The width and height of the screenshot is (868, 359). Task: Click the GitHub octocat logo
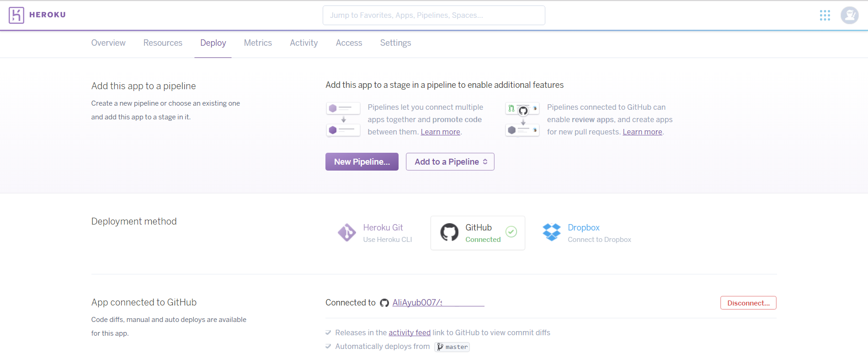coord(449,232)
